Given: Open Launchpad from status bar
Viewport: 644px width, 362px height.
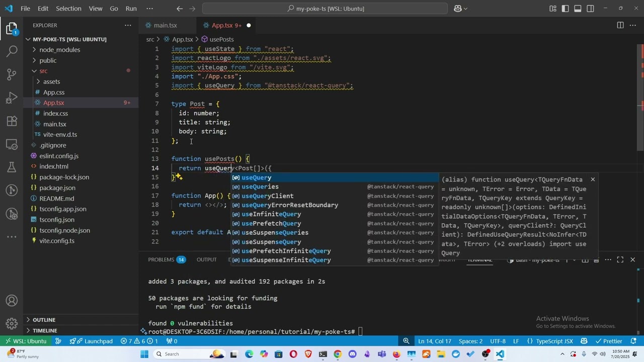Looking at the screenshot, I should click(92, 341).
